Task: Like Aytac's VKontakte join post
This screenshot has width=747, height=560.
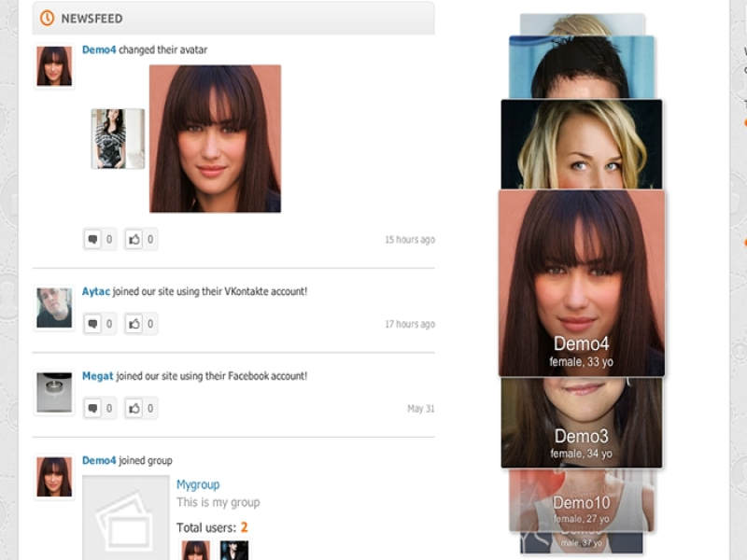Action: (134, 324)
